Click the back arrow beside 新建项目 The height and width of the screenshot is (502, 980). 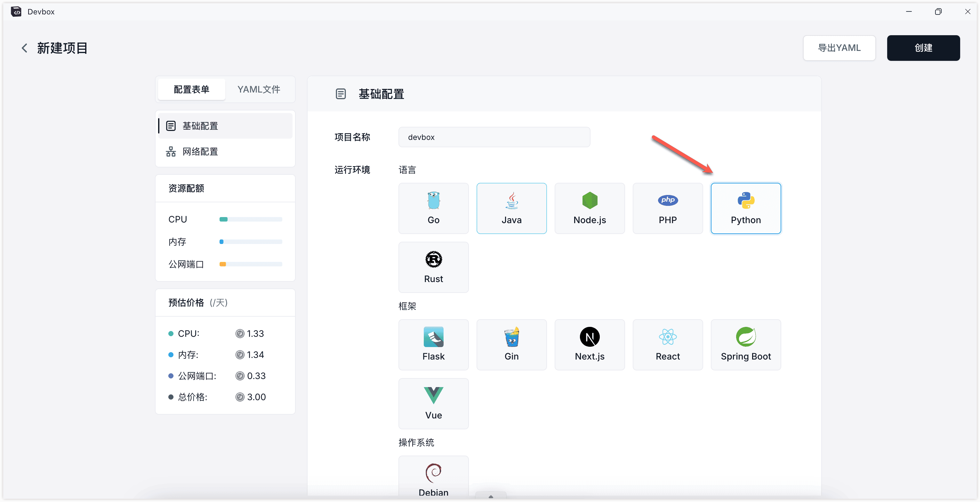coord(25,48)
